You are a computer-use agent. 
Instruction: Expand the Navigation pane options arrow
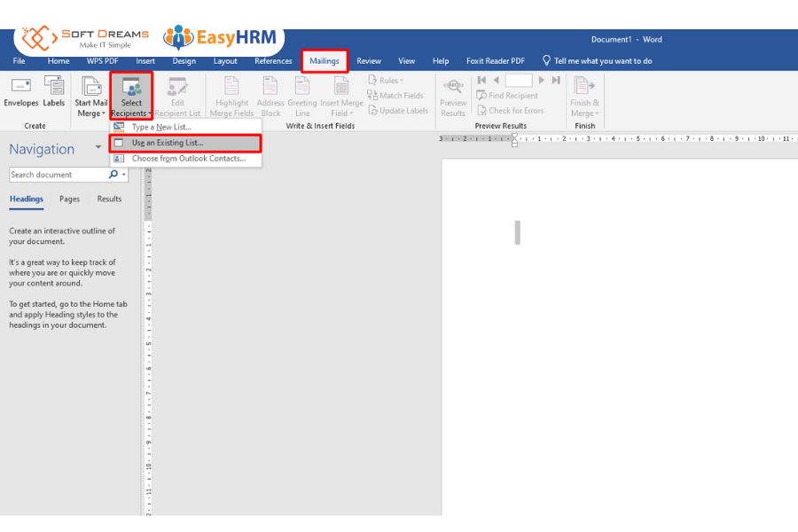[98, 147]
